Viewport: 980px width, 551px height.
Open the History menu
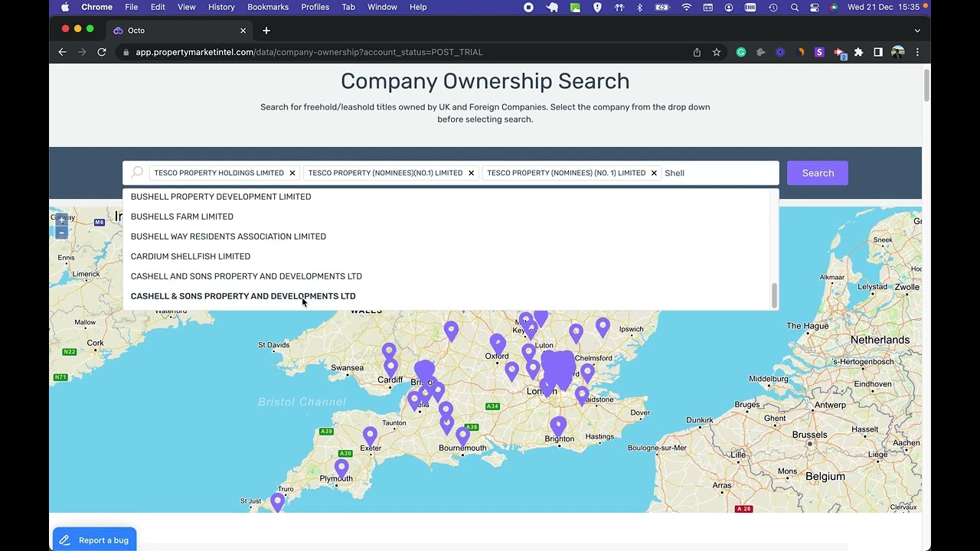coord(221,7)
